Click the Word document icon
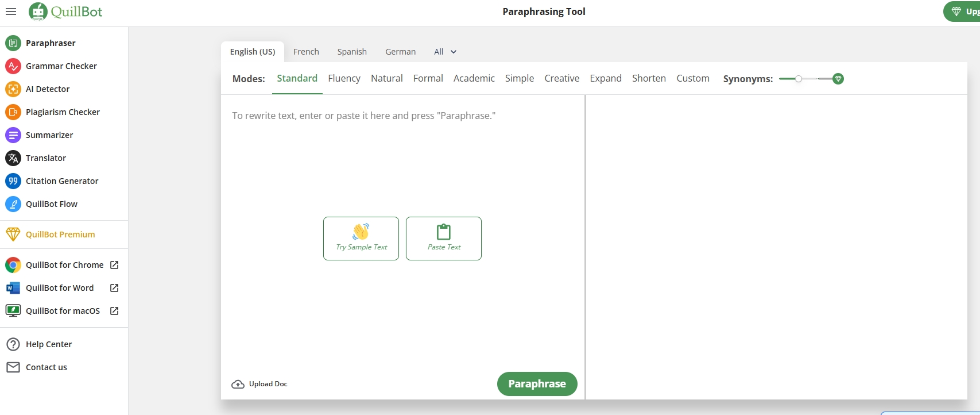Screen dimensions: 980x415 pyautogui.click(x=13, y=288)
